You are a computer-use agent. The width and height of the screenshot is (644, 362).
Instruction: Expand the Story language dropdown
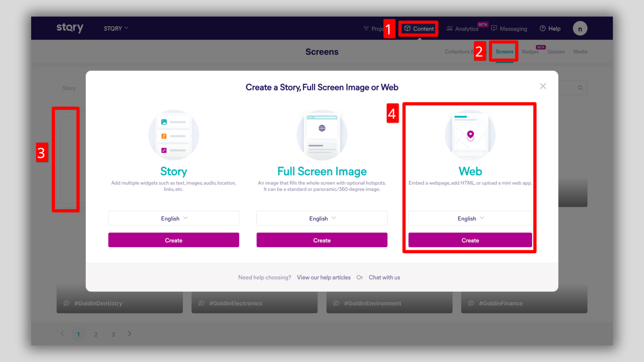click(x=174, y=218)
